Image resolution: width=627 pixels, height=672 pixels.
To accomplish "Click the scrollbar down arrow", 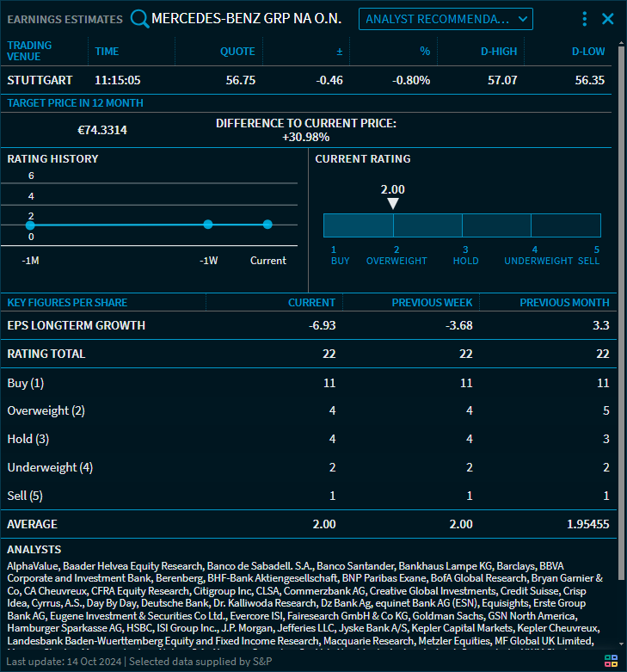I will pyautogui.click(x=621, y=644).
